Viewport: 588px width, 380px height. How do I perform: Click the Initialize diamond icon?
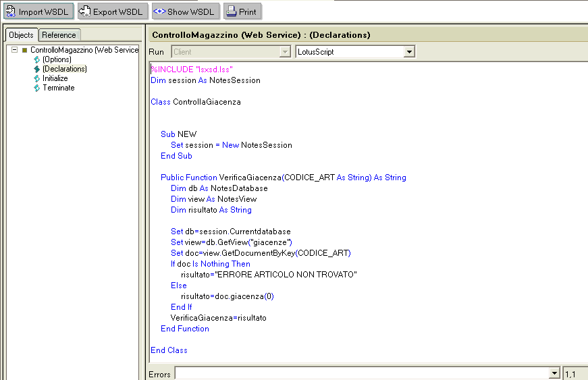coord(36,78)
